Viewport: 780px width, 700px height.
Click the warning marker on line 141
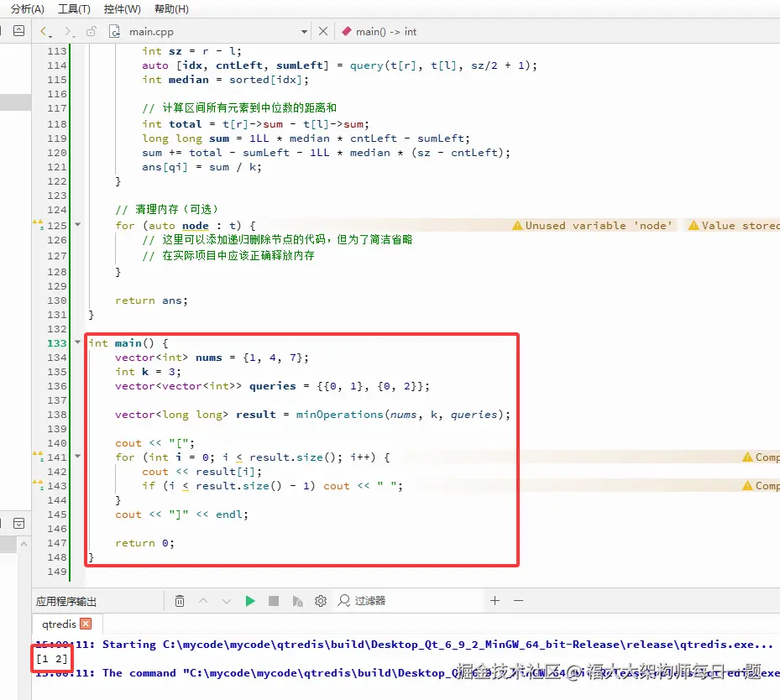pos(38,456)
